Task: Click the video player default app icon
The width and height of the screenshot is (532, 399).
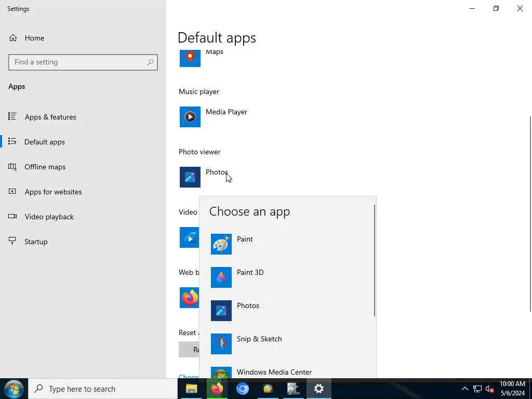Action: point(189,237)
